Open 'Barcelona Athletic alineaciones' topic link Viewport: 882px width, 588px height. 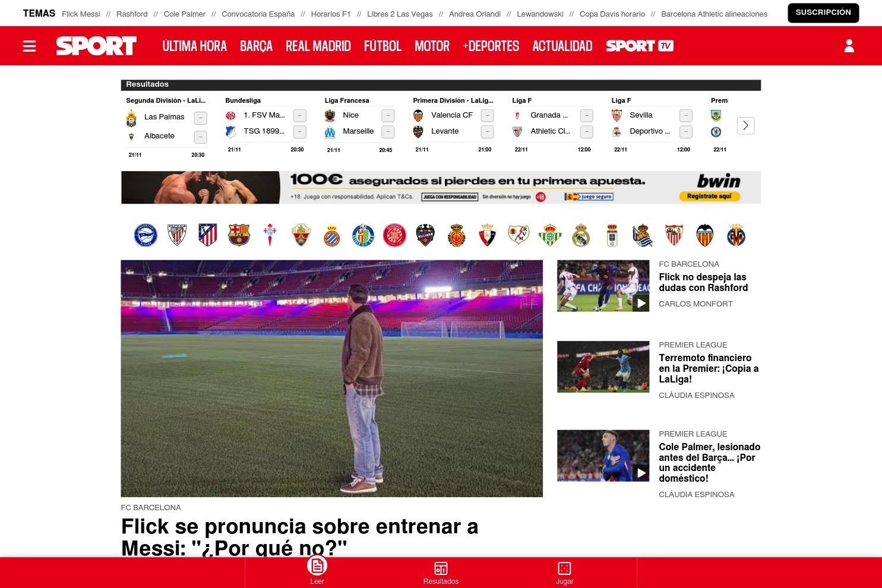point(714,14)
